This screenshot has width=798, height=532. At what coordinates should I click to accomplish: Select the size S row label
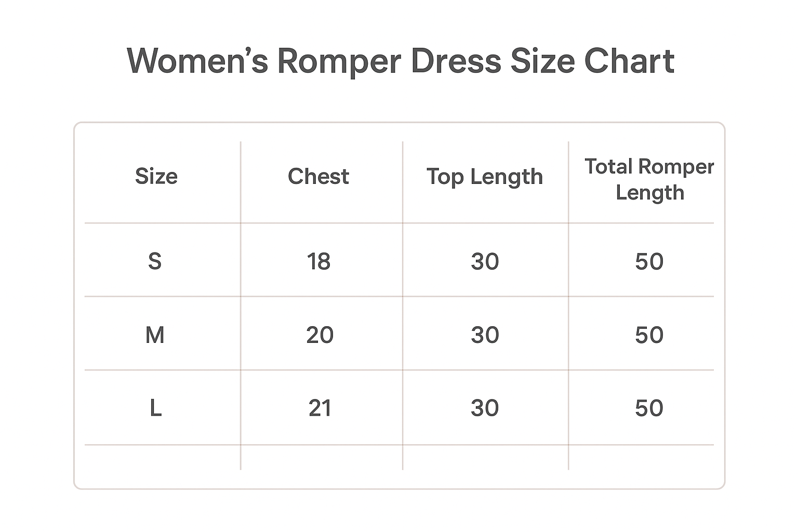155,261
